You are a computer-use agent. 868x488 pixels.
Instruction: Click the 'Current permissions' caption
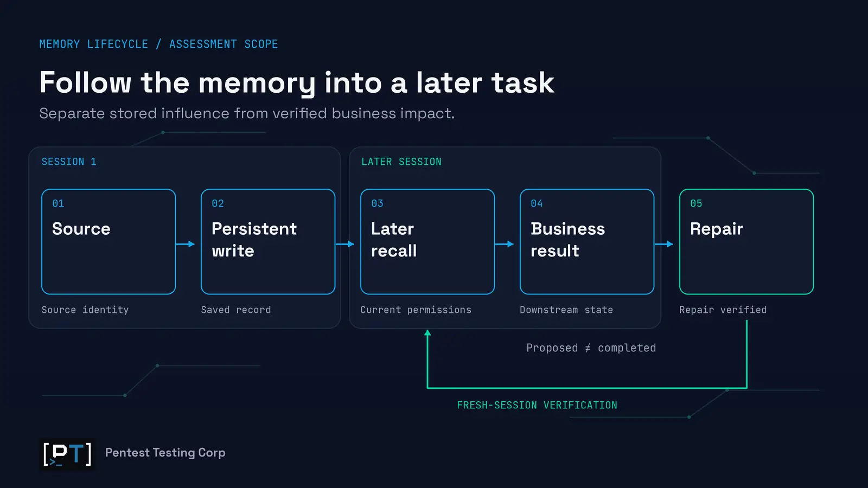pos(416,310)
